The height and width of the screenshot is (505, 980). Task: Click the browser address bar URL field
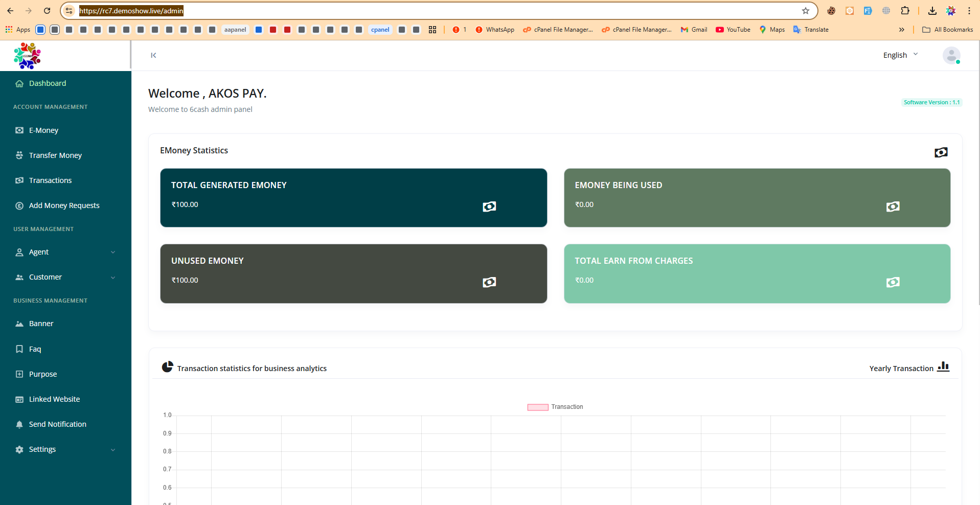pyautogui.click(x=130, y=10)
